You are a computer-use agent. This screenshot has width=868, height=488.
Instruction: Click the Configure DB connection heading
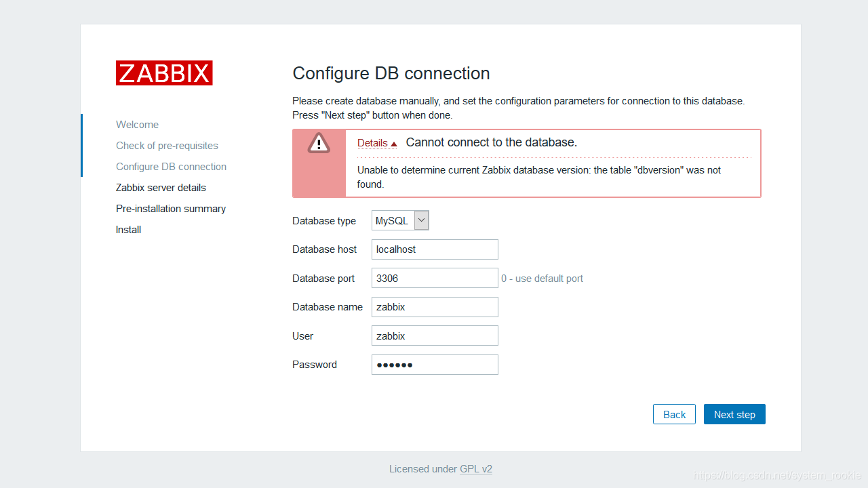[x=391, y=73]
